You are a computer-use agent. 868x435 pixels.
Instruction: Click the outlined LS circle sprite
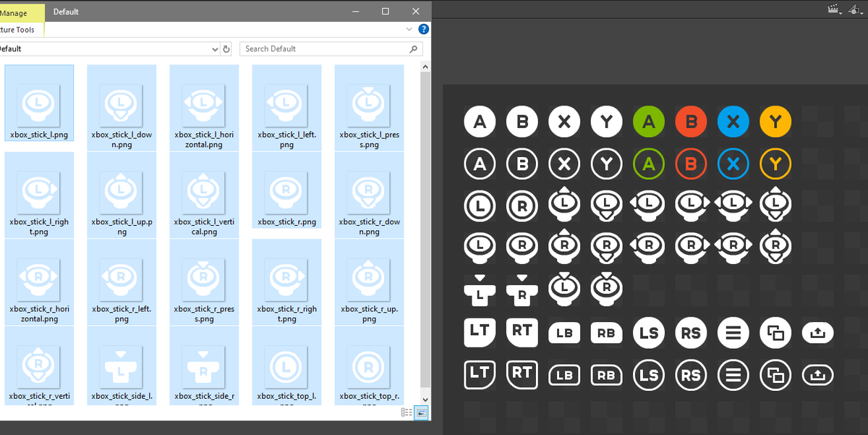point(649,376)
